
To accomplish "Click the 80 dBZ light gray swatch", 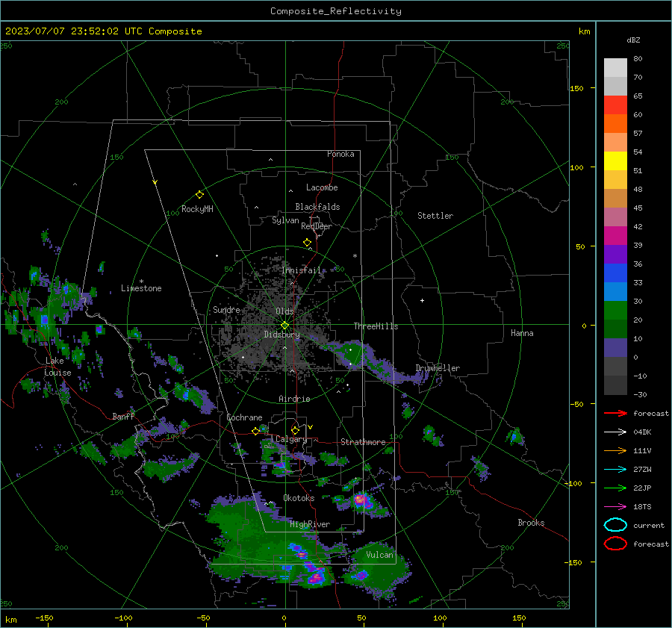I will pyautogui.click(x=615, y=68).
